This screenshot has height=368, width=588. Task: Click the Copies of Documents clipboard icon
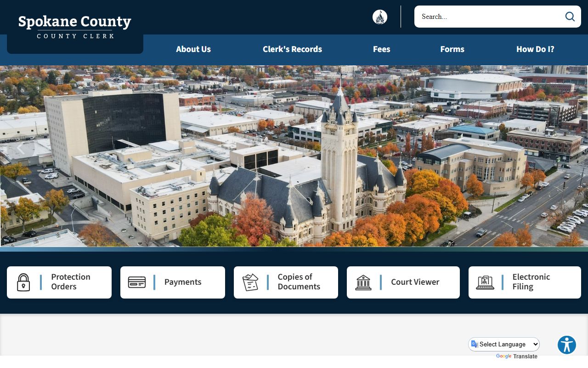click(250, 282)
